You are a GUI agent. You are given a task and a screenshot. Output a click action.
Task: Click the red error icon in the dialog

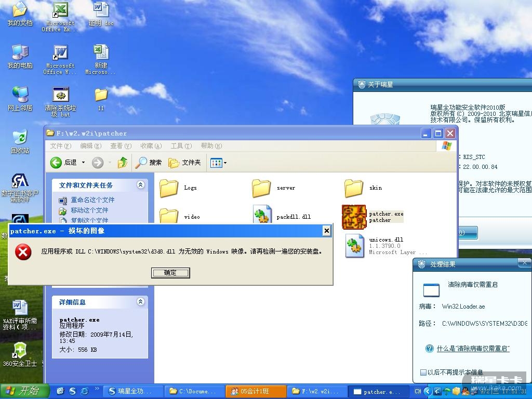(23, 252)
